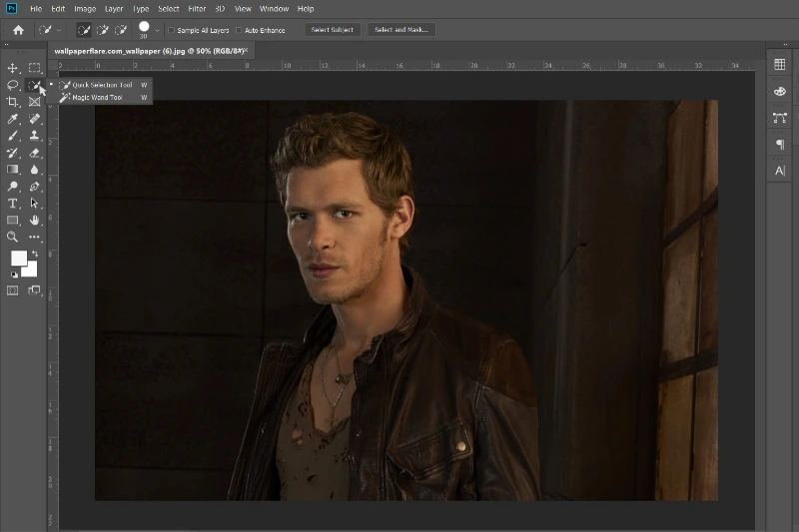This screenshot has height=532, width=799.
Task: Open the Filter menu
Action: [x=197, y=9]
